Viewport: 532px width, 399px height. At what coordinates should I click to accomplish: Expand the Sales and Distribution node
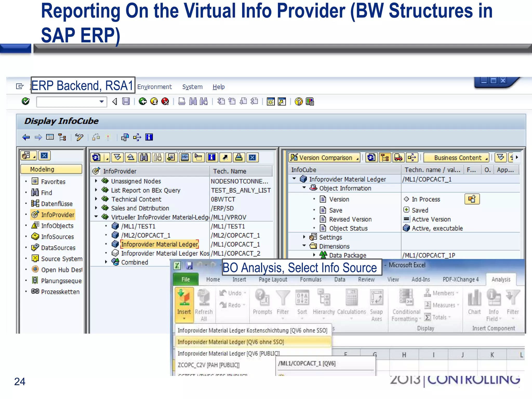96,208
